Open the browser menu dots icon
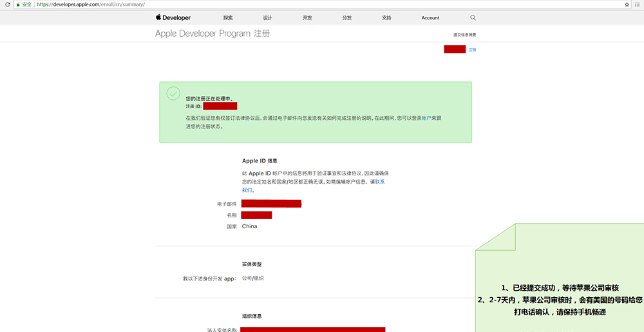The height and width of the screenshot is (332, 644). click(x=638, y=4)
